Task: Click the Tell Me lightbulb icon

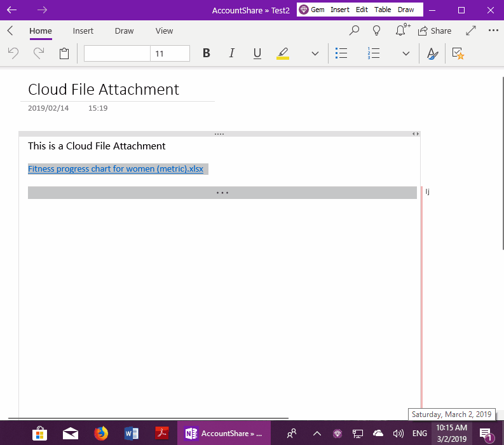Action: 376,31
